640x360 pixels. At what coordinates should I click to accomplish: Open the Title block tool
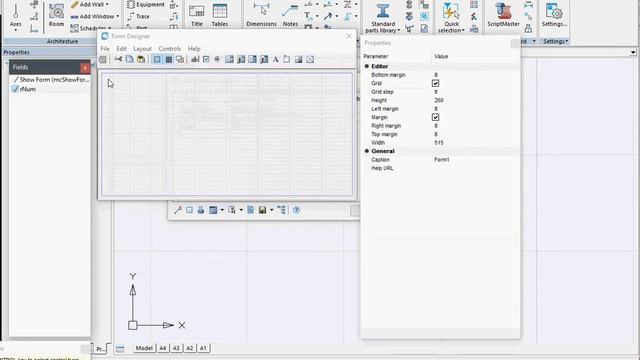[x=197, y=16]
